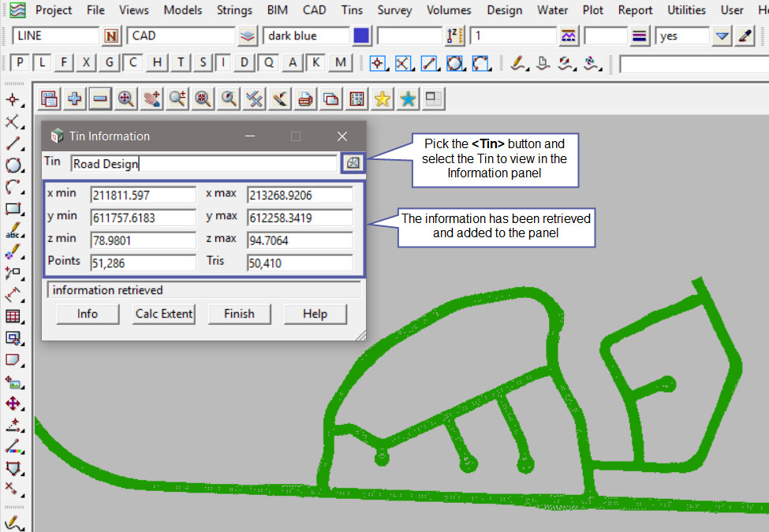Click the Tin picker button beside Road Design

point(353,163)
